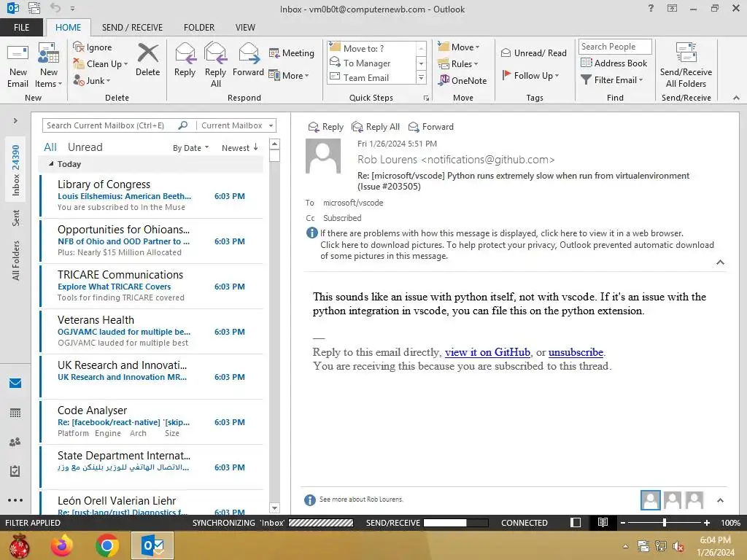Click the Ignore conversation icon
747x560 pixels.
pos(79,47)
